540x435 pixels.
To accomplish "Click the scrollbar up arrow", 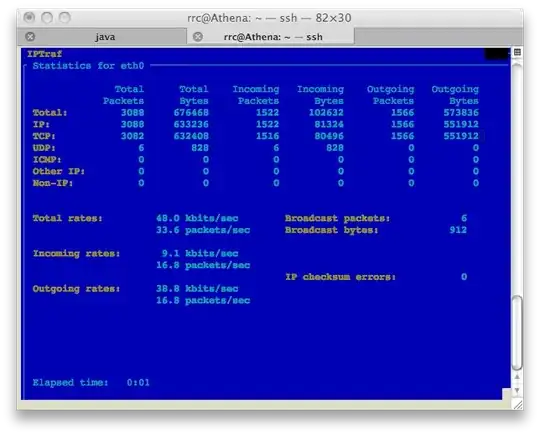I will [517, 377].
